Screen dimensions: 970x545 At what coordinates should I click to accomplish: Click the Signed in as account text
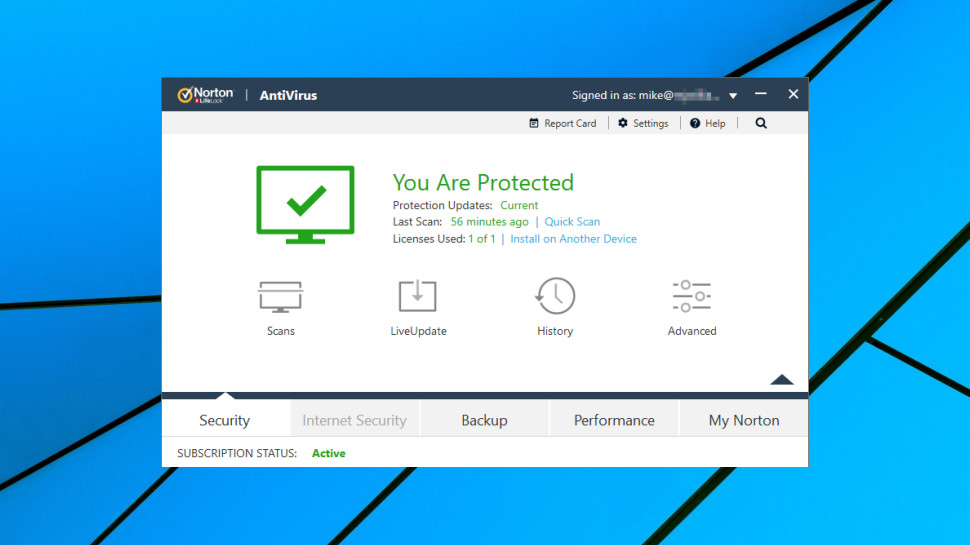(645, 95)
